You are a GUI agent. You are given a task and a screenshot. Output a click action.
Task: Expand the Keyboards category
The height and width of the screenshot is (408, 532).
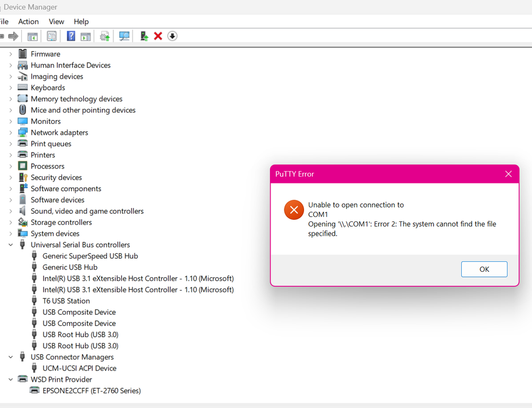pyautogui.click(x=11, y=88)
